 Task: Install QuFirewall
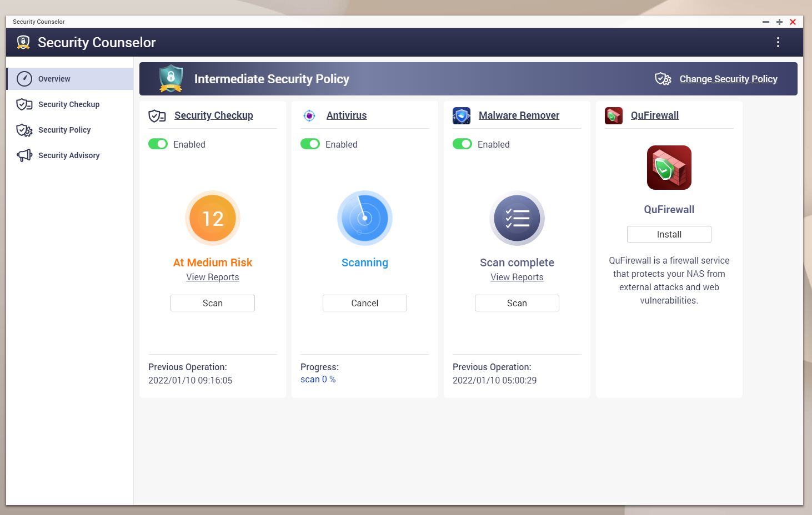click(669, 234)
